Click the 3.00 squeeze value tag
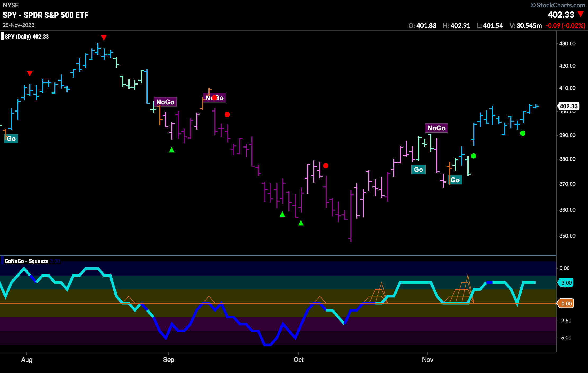The width and height of the screenshot is (588, 373). point(566,282)
